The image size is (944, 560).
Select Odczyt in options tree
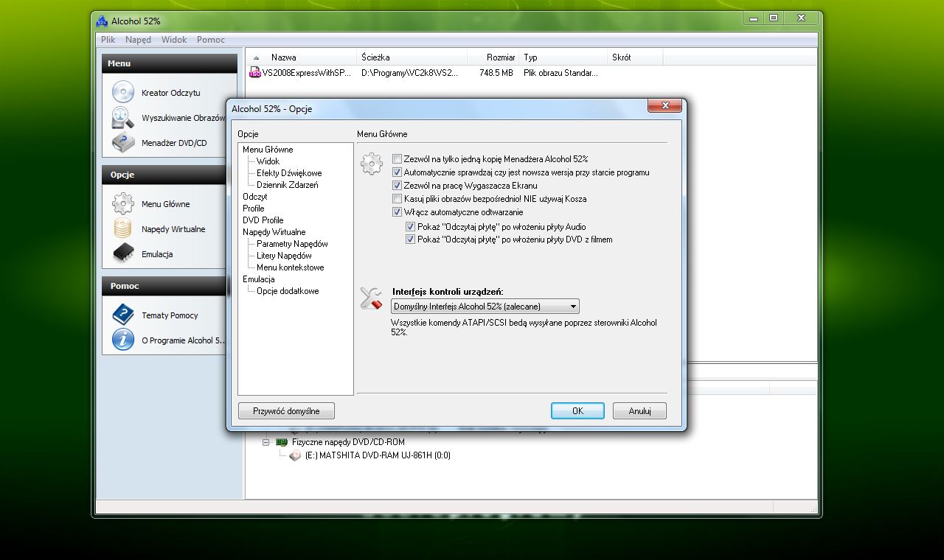[x=254, y=197]
